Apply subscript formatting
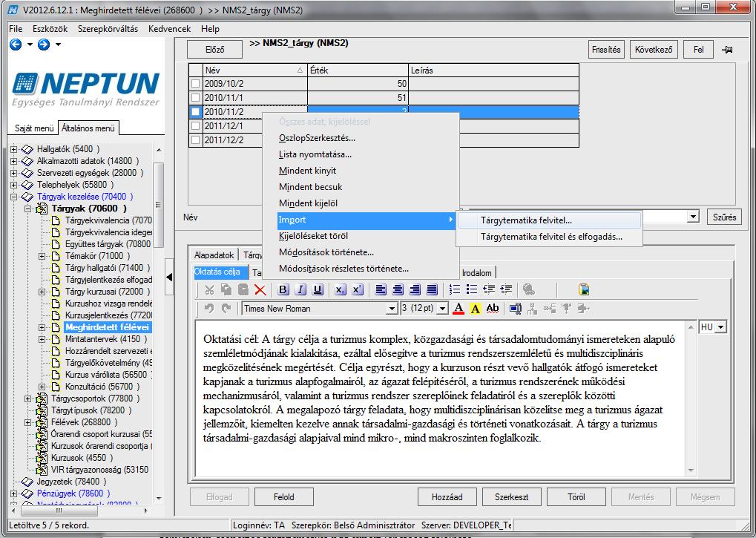 [x=341, y=289]
